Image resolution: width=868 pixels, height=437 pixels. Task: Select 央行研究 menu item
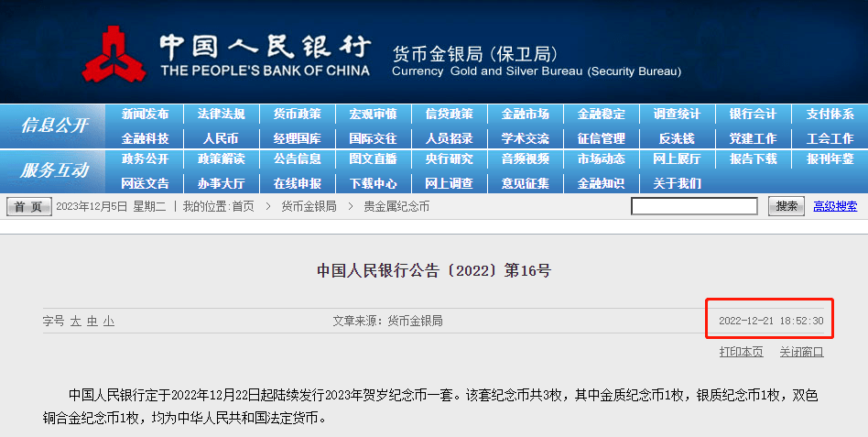click(x=449, y=159)
